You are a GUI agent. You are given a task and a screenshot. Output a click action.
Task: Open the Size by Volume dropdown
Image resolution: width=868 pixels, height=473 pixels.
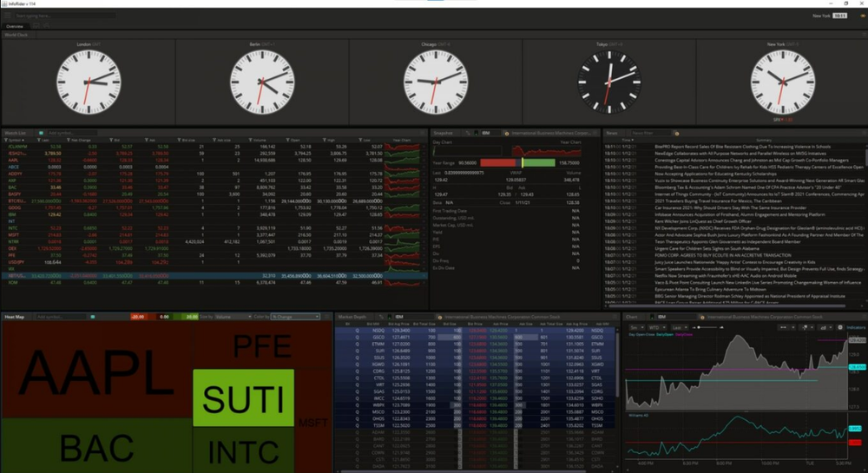click(x=233, y=317)
